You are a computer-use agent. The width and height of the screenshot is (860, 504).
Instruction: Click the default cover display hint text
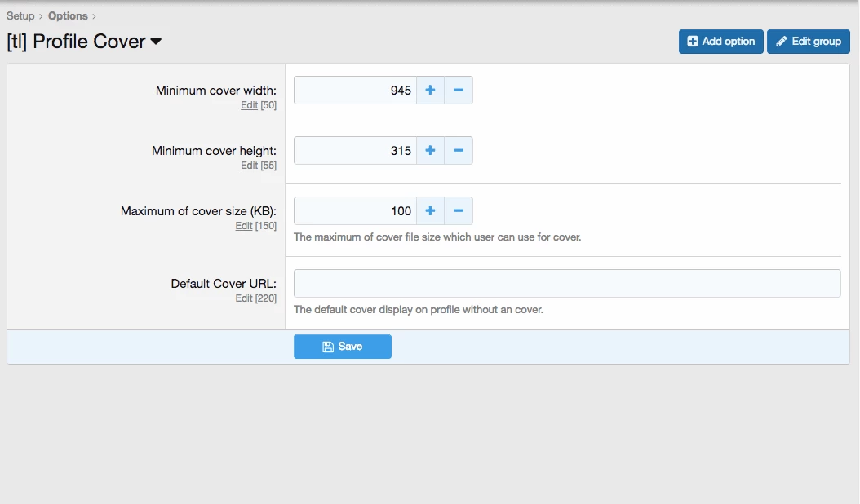point(419,309)
